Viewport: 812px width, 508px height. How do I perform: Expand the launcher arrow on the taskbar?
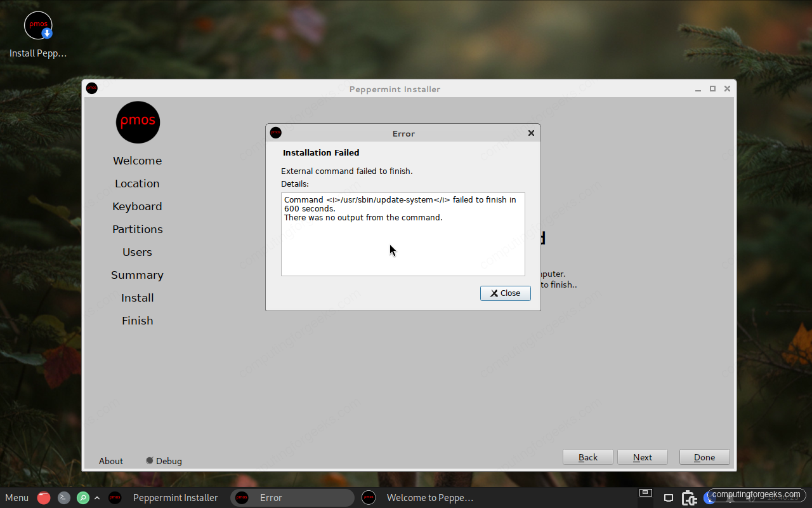pyautogui.click(x=97, y=498)
